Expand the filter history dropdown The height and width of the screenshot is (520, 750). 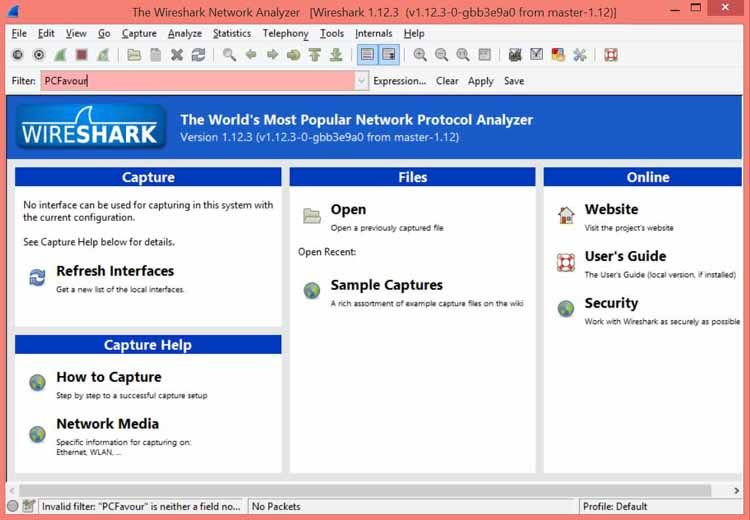tap(362, 81)
